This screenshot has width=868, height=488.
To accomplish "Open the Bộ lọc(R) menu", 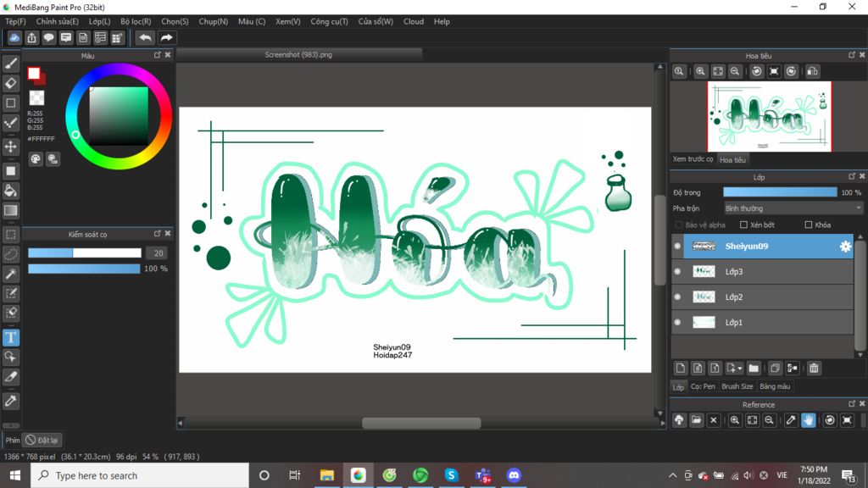I will coord(136,21).
